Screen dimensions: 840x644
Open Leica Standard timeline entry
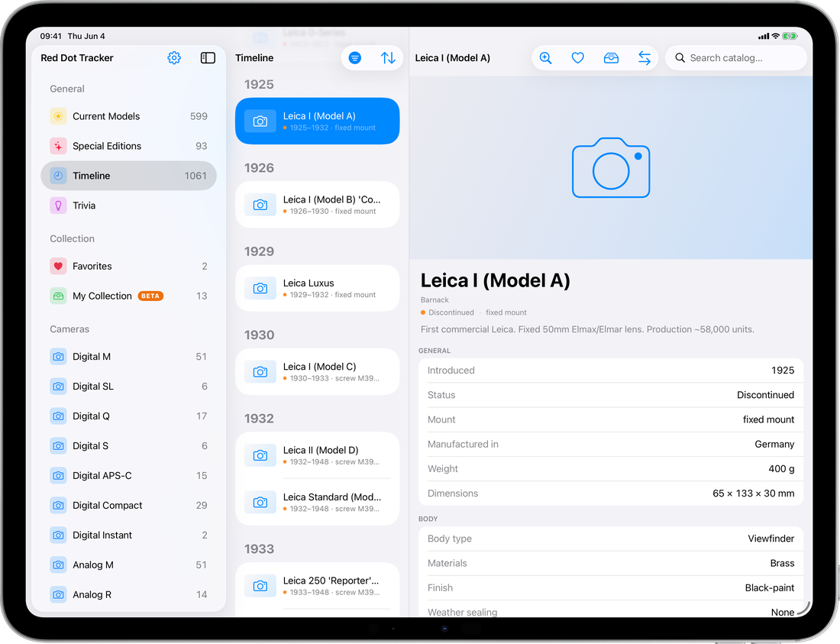(317, 502)
